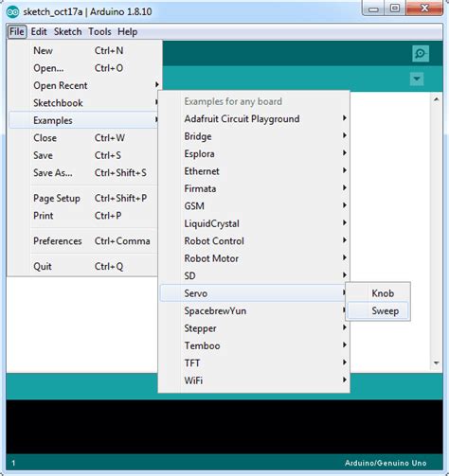Choose Open... from the File menu

[83, 68]
